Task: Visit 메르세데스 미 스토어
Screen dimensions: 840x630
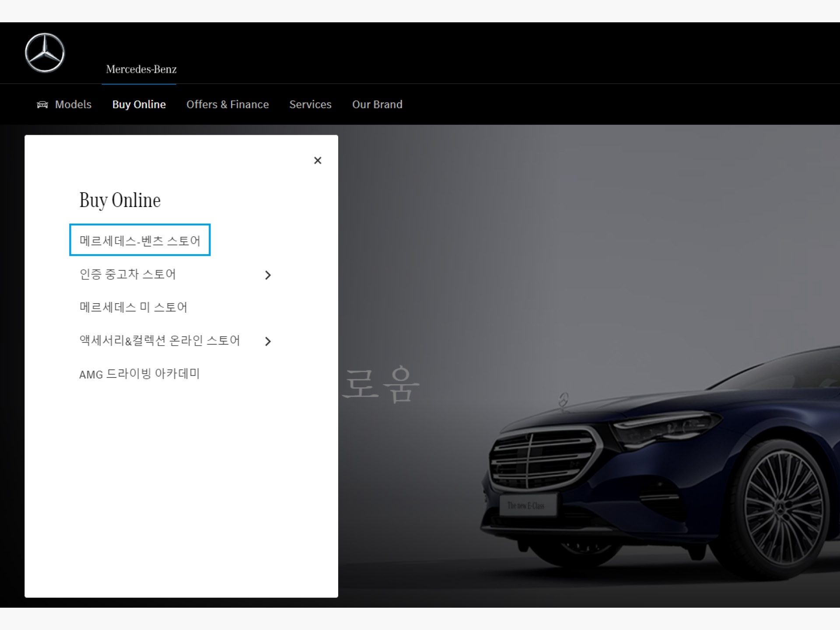Action: (133, 307)
